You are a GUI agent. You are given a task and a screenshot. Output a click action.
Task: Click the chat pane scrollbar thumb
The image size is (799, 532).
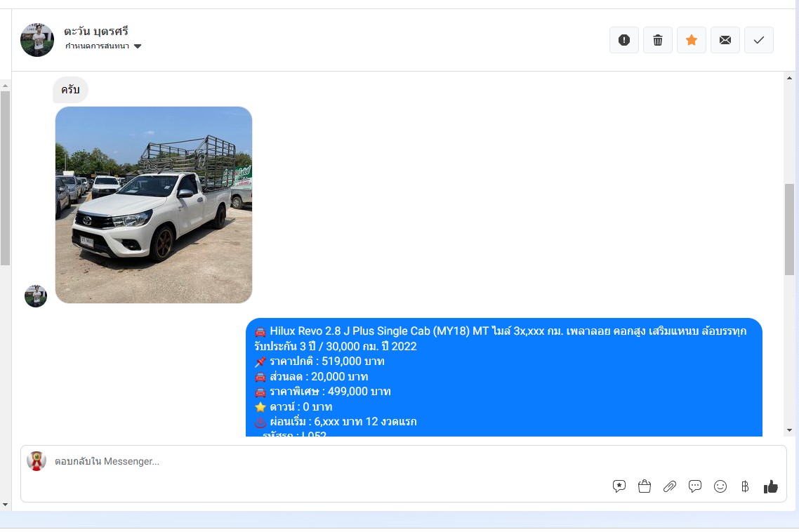click(789, 230)
